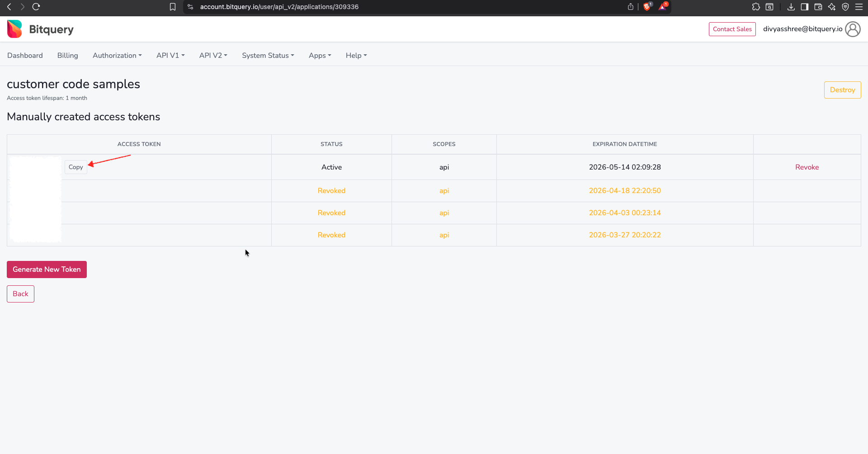Click api scope in the Active row
Viewport: 868px width, 454px height.
(444, 167)
